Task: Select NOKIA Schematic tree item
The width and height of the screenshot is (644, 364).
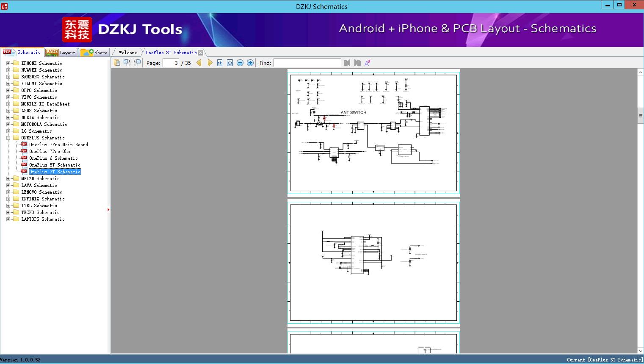Action: pos(40,117)
